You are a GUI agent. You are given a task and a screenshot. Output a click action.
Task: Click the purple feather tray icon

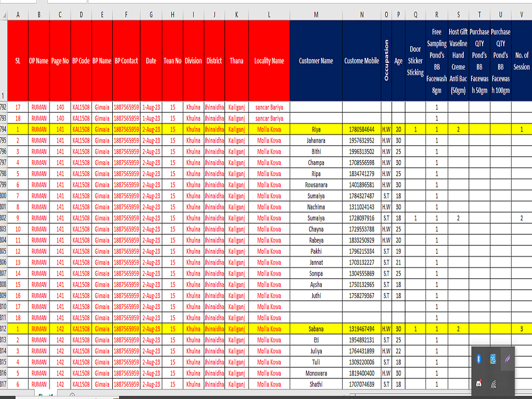click(x=508, y=359)
